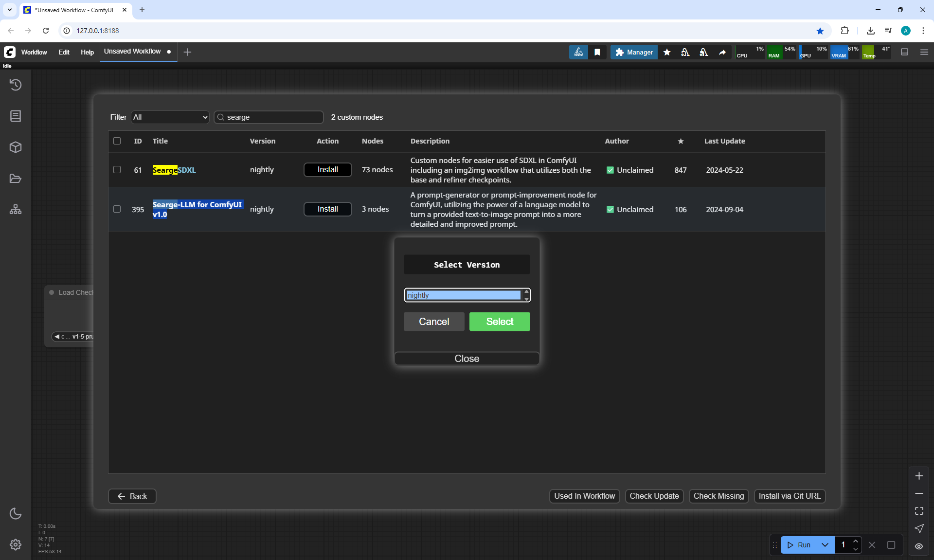Open the Workflow menu
The width and height of the screenshot is (934, 560).
(x=34, y=52)
